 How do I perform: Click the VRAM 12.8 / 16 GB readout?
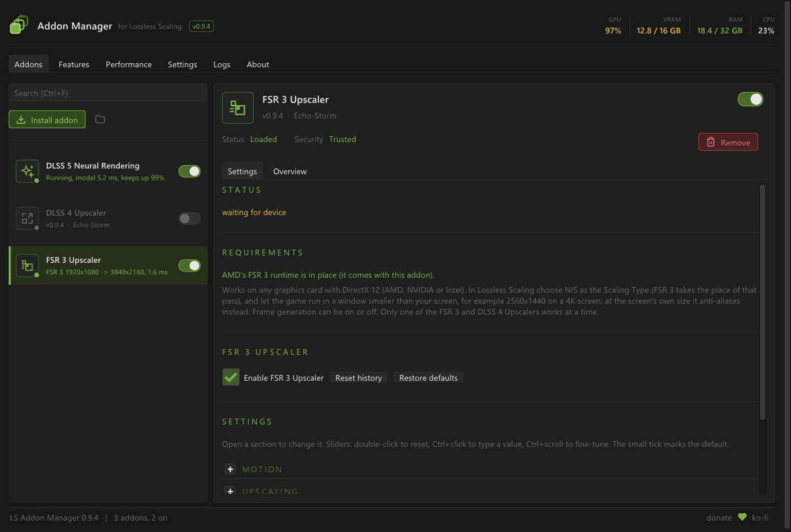(x=659, y=25)
